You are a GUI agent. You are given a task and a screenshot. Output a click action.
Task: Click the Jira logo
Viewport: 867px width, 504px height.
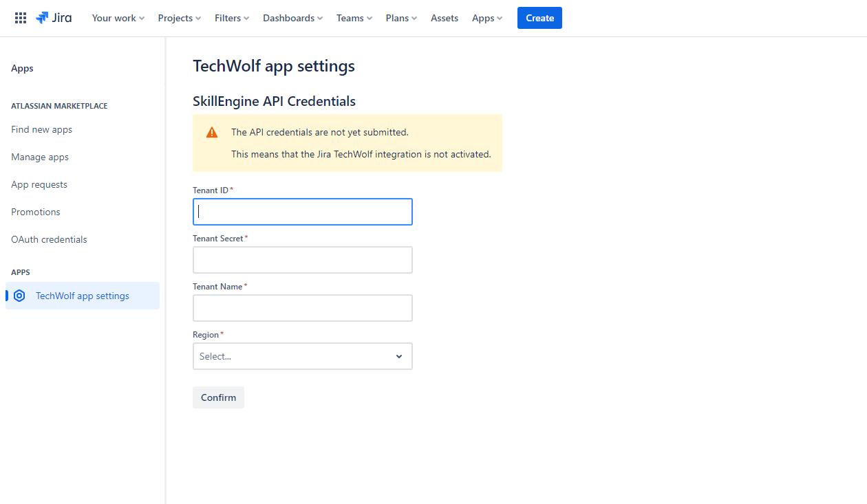pos(54,18)
